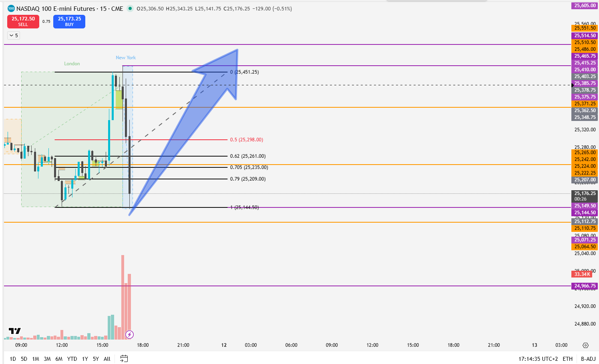Open the TradingView logo
Viewport: 599px width, 364px height.
pos(15,331)
